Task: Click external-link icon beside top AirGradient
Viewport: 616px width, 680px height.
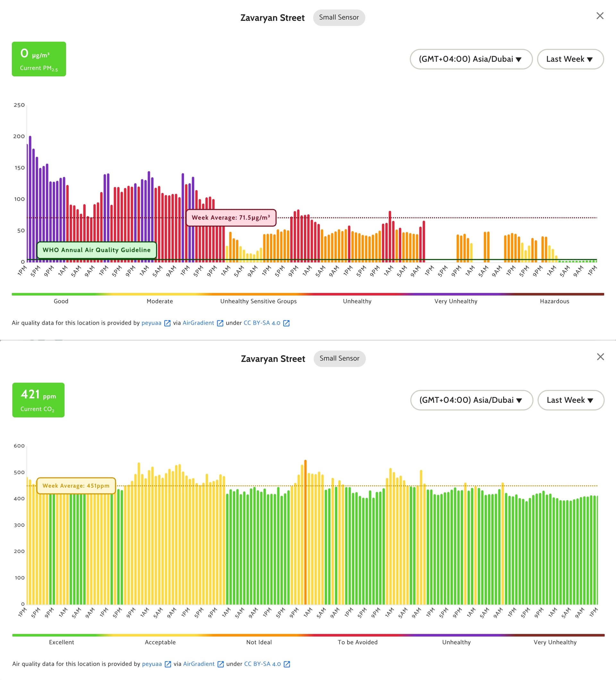Action: 220,323
